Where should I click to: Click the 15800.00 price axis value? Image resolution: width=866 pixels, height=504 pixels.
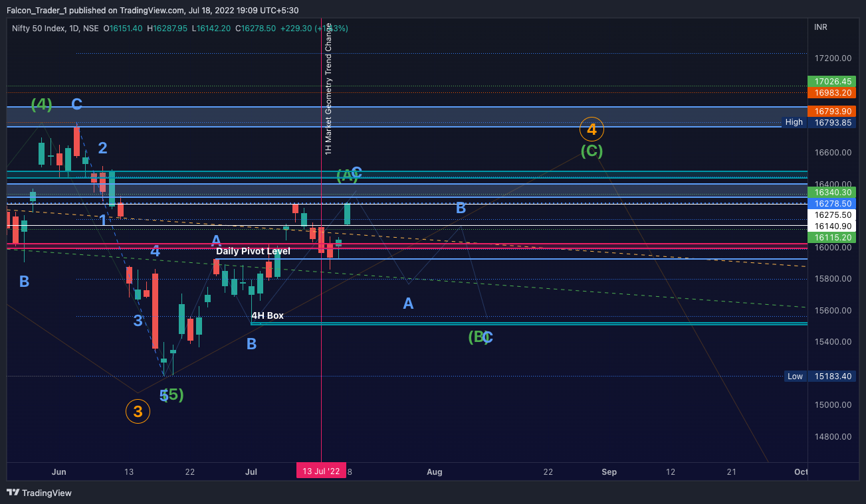pos(833,279)
